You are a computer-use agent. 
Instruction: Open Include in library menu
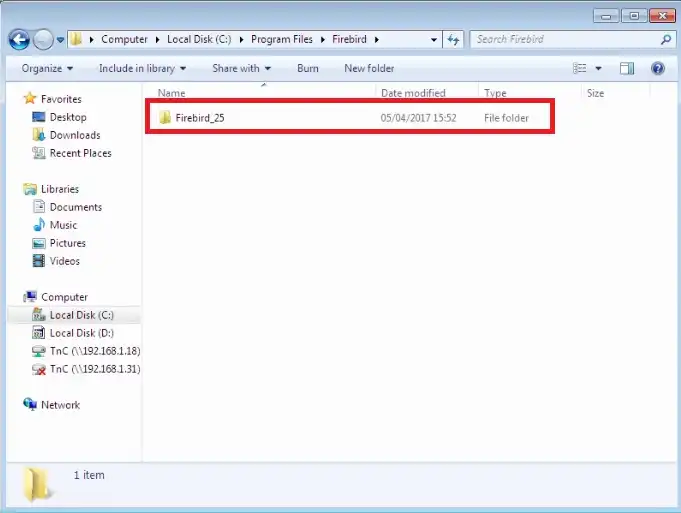pyautogui.click(x=142, y=69)
